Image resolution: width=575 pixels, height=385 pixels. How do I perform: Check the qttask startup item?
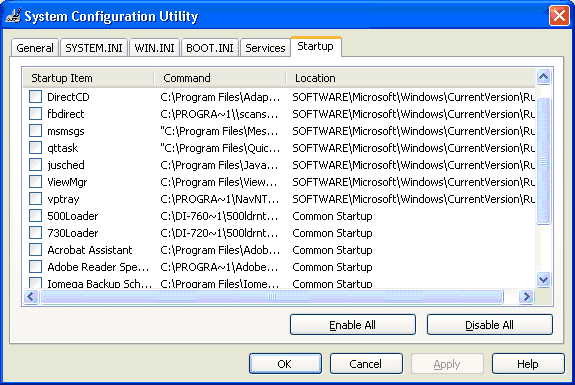[36, 148]
